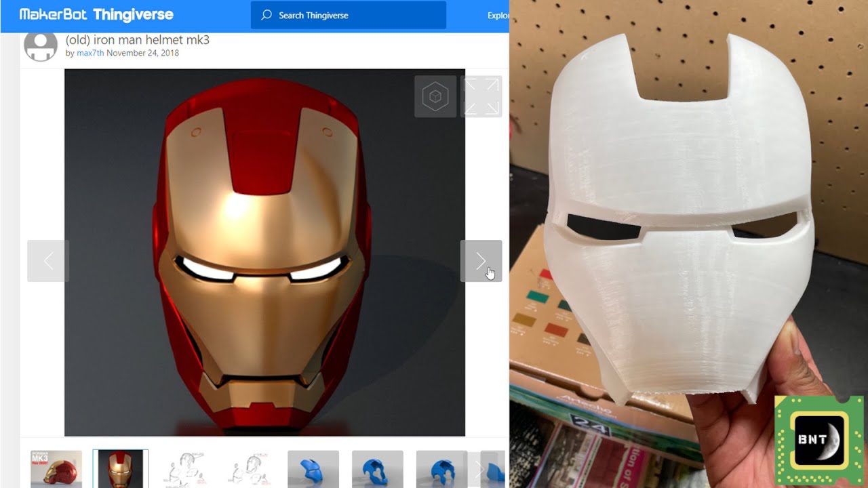
Task: Advance the thumbnail strip with arrow
Action: click(x=479, y=469)
